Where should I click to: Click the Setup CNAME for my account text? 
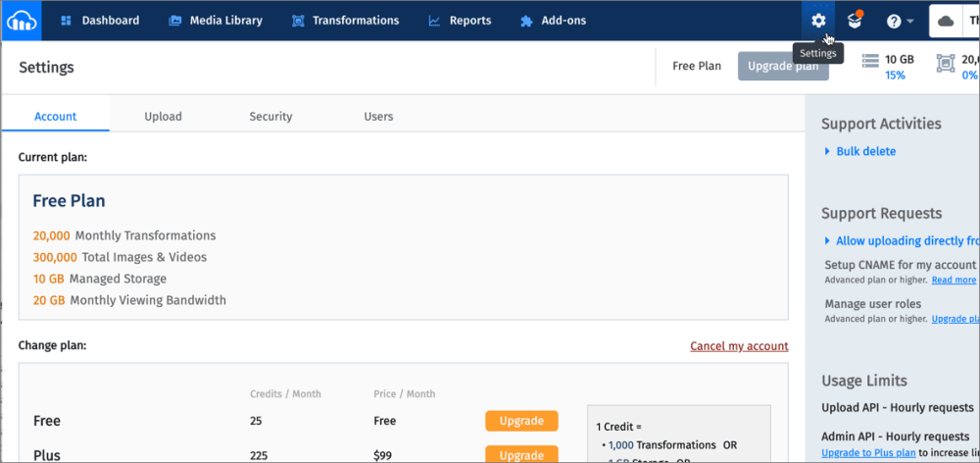pos(900,265)
